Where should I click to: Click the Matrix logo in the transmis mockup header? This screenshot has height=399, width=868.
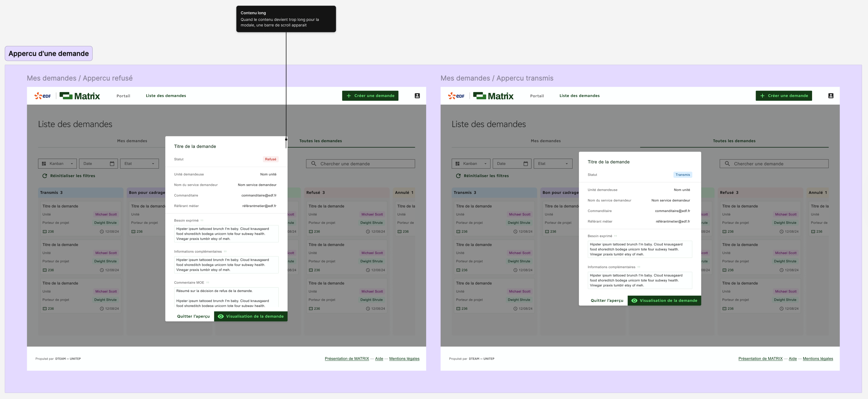tap(493, 96)
